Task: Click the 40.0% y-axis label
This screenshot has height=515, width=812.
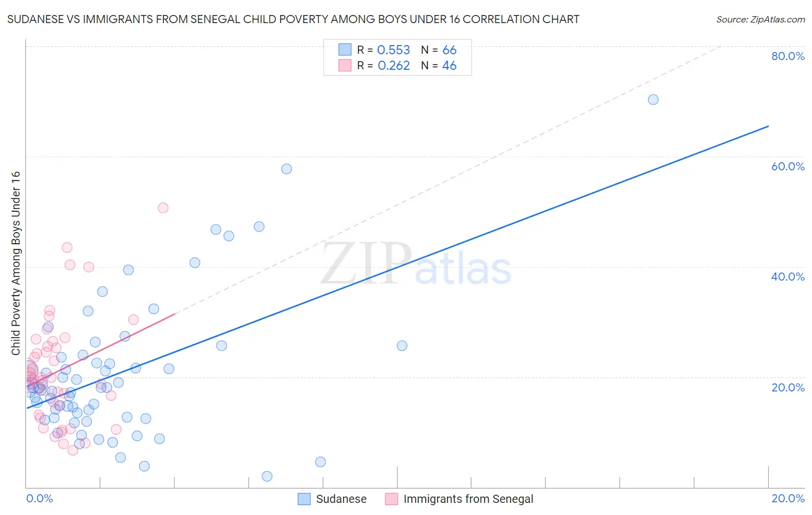Action: pyautogui.click(x=788, y=277)
